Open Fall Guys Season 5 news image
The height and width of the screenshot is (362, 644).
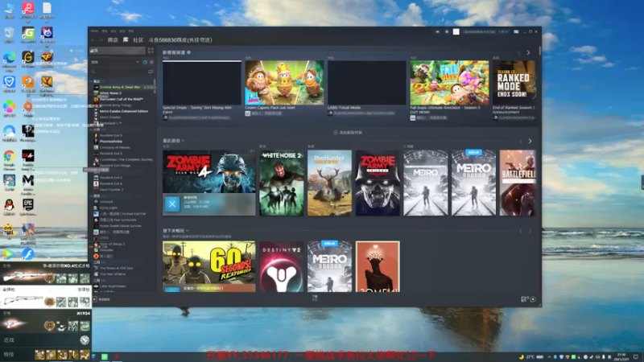pyautogui.click(x=449, y=83)
